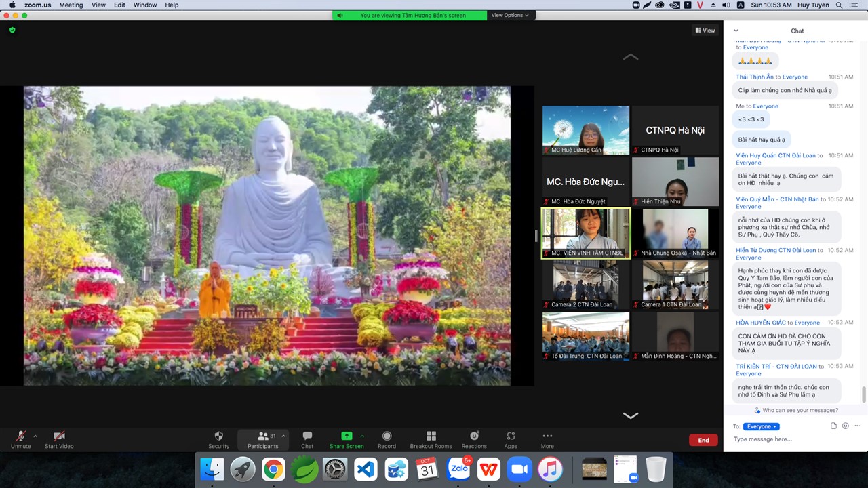Open the emoji picker in chat
The image size is (868, 488).
845,426
